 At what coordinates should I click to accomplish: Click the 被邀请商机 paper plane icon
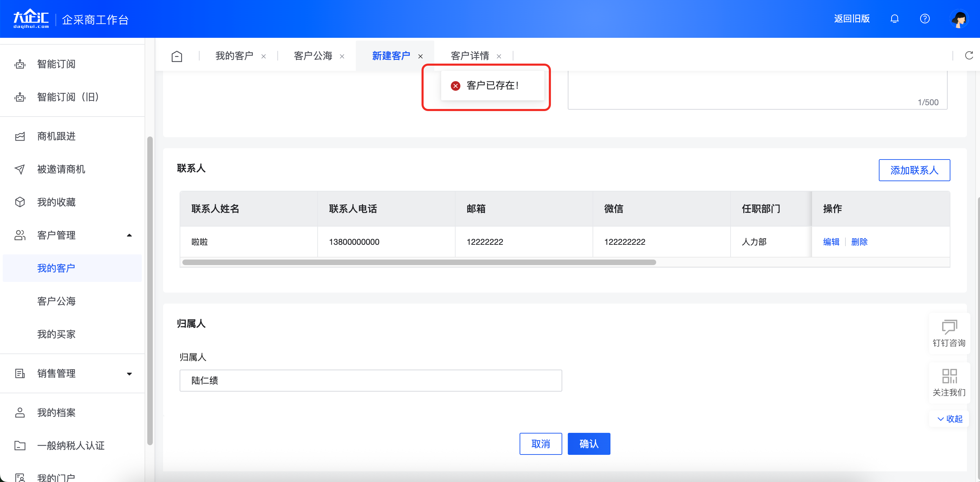pos(20,169)
